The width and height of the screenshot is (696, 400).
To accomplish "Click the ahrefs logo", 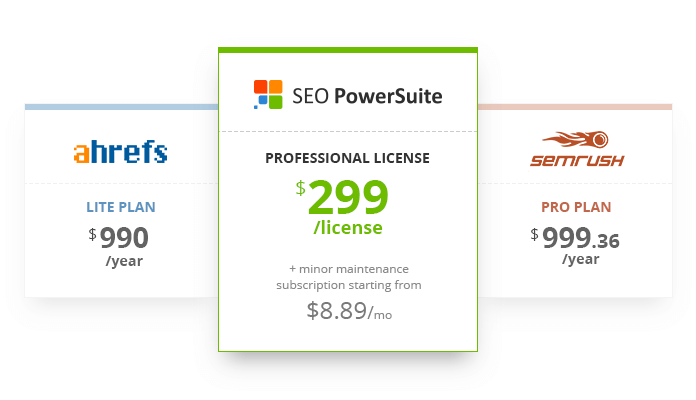I will (x=120, y=152).
